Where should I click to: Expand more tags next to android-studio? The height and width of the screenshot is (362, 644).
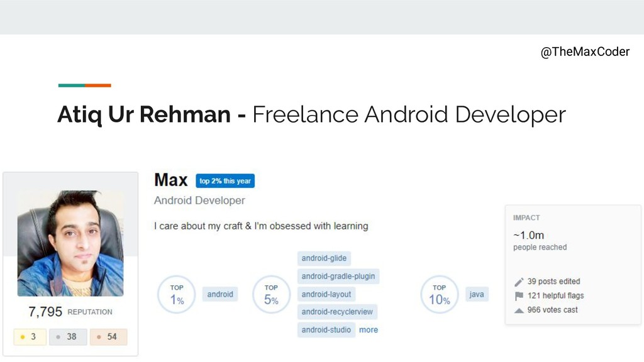369,329
